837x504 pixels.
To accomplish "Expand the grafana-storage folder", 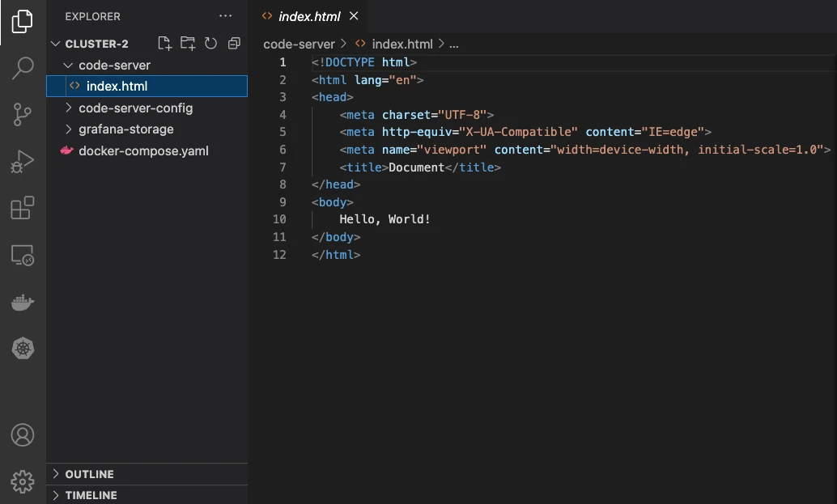I will 124,129.
